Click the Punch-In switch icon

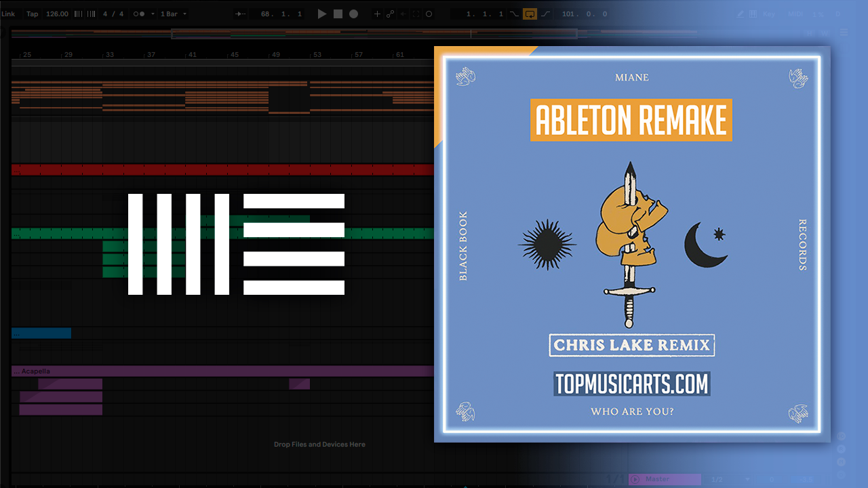[513, 14]
